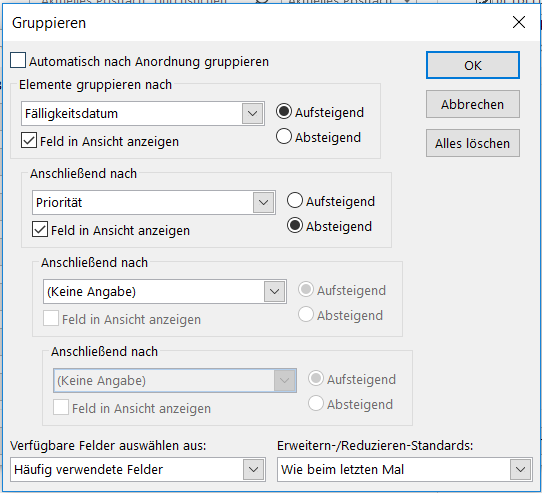Open the third-level (Keine Angabe) dropdown
The image size is (542, 493).
point(274,291)
